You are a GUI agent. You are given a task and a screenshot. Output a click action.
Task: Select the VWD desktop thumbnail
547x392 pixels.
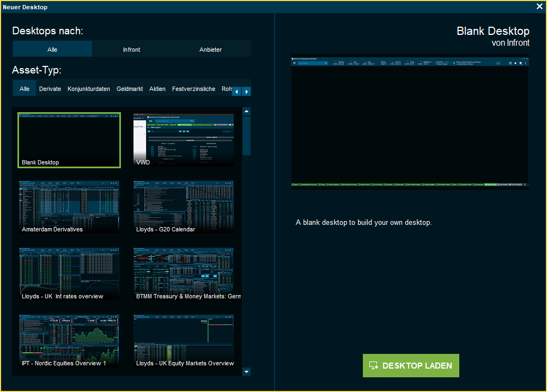184,140
